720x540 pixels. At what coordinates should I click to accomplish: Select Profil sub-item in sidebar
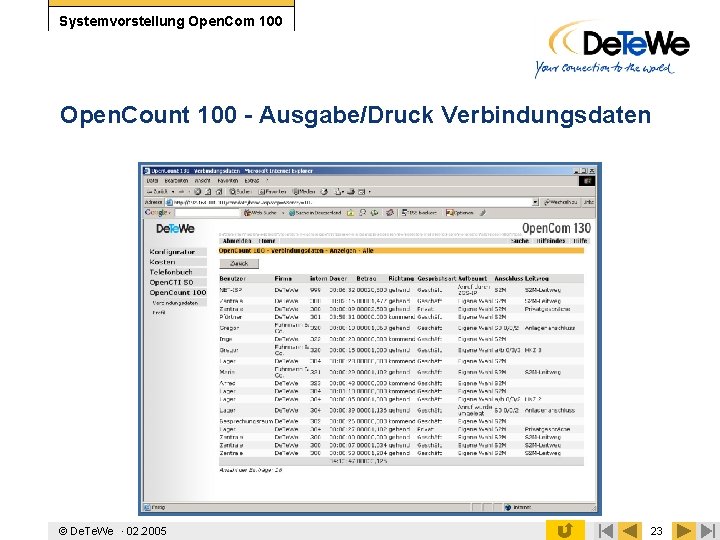(158, 313)
